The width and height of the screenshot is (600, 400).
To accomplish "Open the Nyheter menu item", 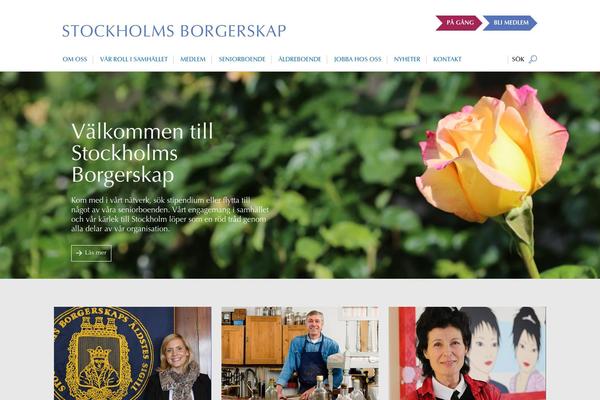I will click(x=407, y=59).
